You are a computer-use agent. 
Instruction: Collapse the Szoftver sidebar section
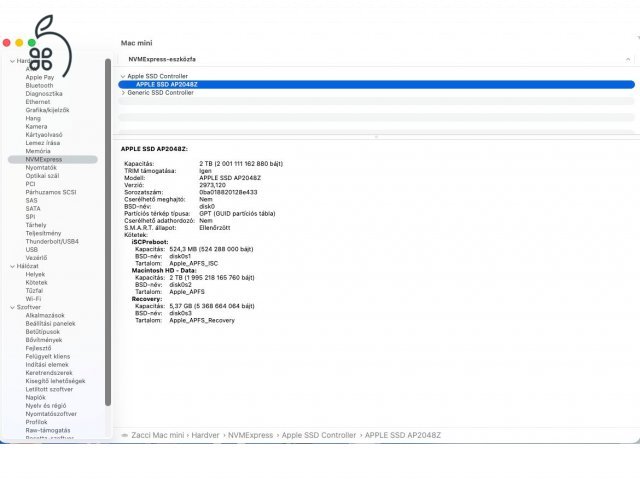tap(12, 307)
